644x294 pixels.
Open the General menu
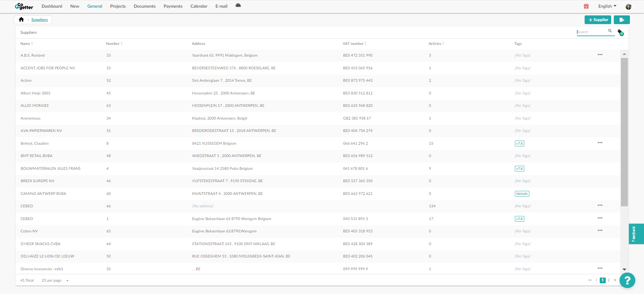pos(95,6)
